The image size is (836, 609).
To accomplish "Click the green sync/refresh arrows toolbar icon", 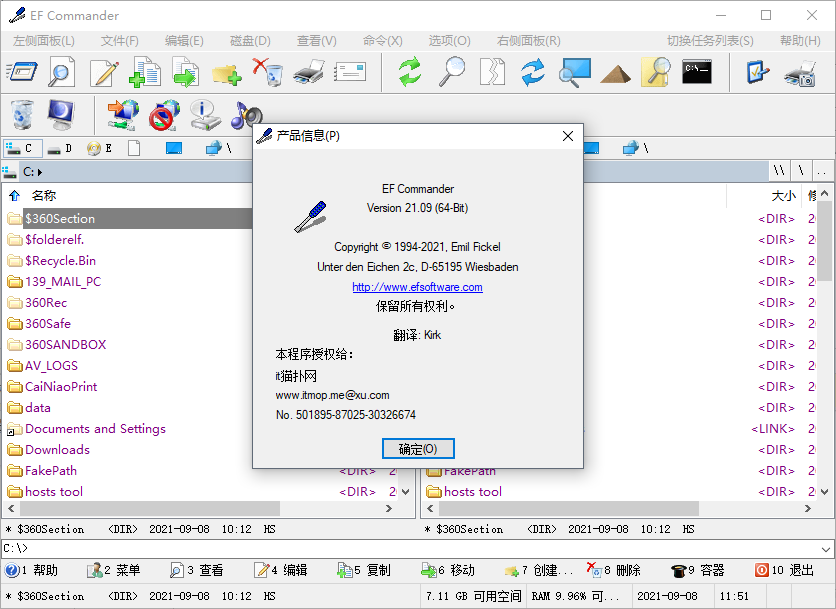I will point(410,72).
